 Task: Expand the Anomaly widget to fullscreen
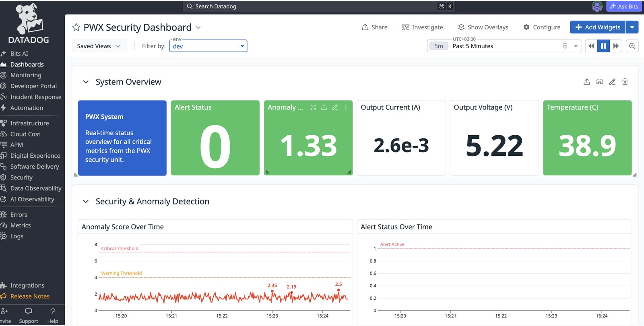pyautogui.click(x=313, y=107)
